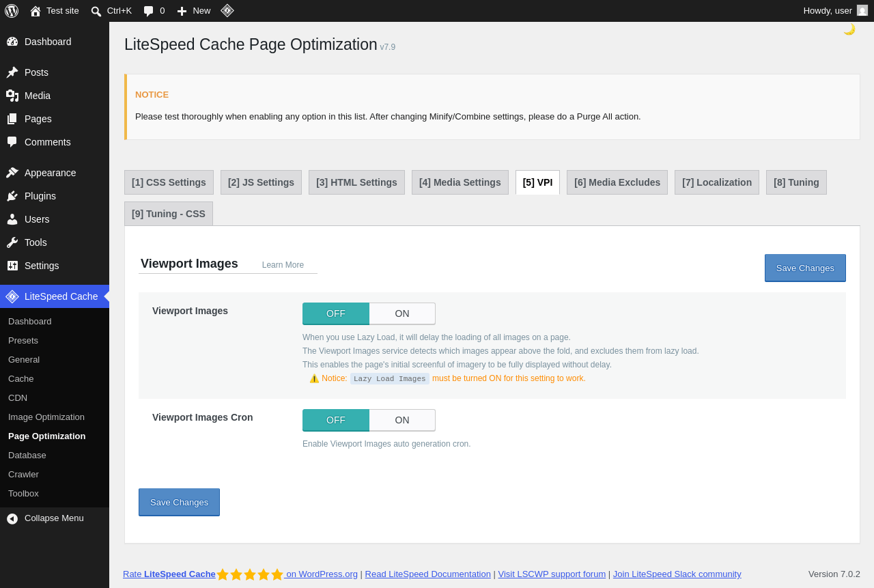Click the search magnifier icon
Image resolution: width=874 pixels, height=588 pixels.
click(x=96, y=11)
